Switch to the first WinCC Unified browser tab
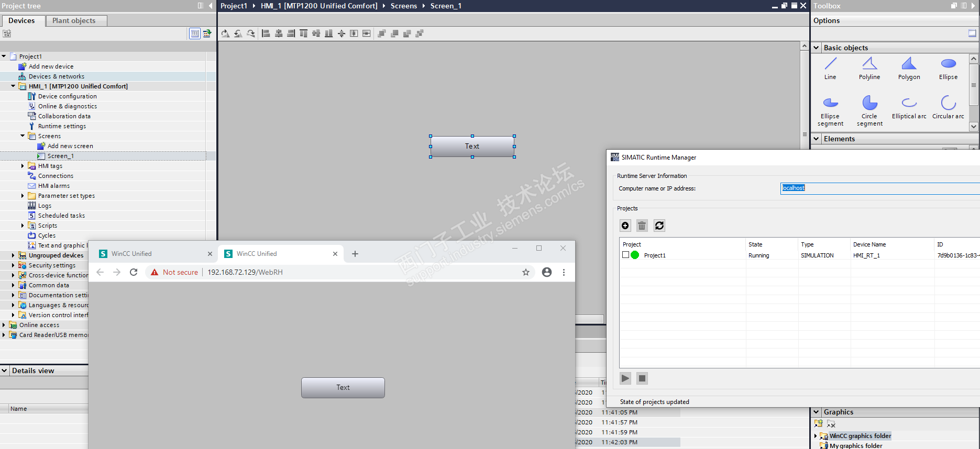Image resolution: width=980 pixels, height=449 pixels. tap(156, 254)
